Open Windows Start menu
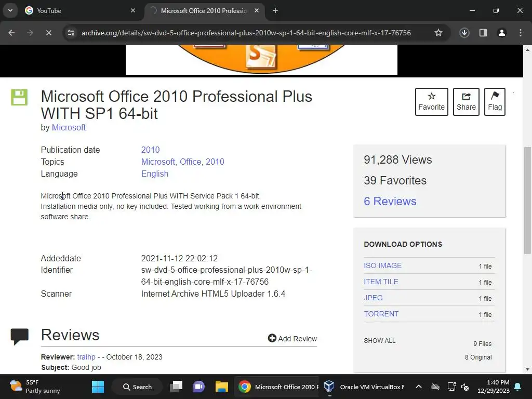Screen dimensions: 532x399 click(x=98, y=387)
